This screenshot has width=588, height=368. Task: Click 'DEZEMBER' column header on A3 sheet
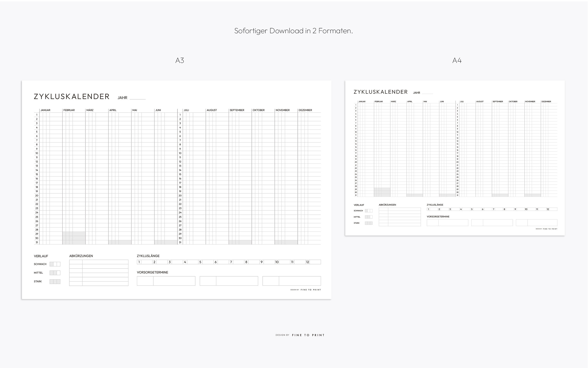(x=305, y=110)
